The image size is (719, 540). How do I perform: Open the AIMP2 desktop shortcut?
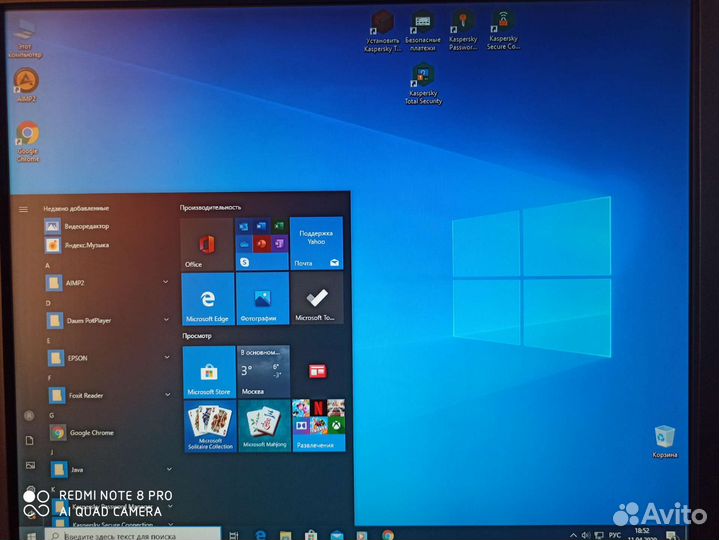tap(26, 85)
